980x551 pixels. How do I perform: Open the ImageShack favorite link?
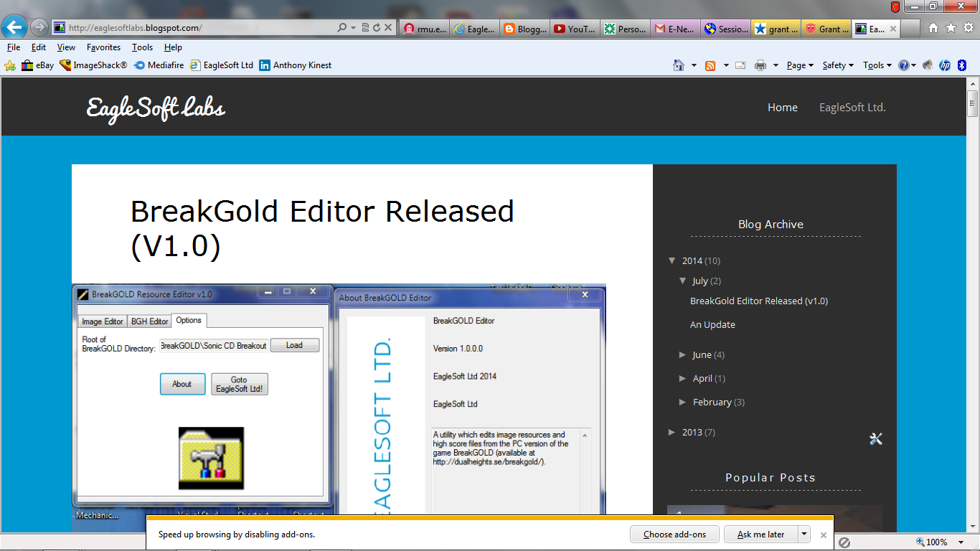[93, 65]
